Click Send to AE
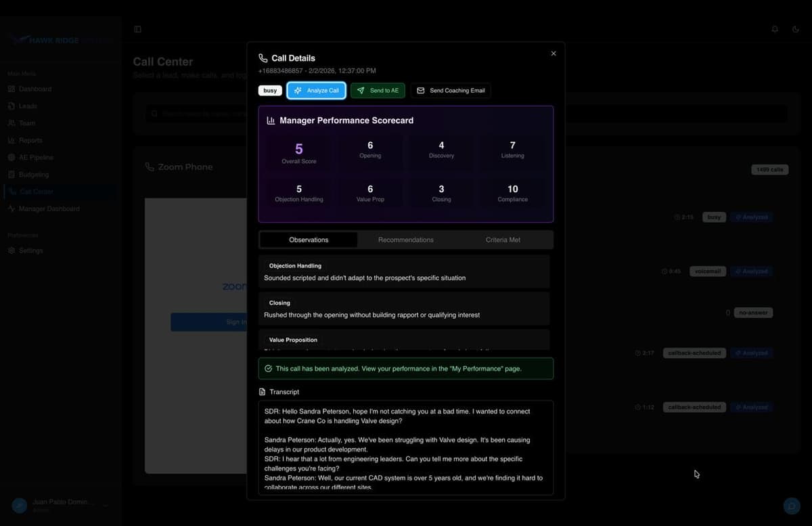This screenshot has width=812, height=526. click(x=378, y=90)
